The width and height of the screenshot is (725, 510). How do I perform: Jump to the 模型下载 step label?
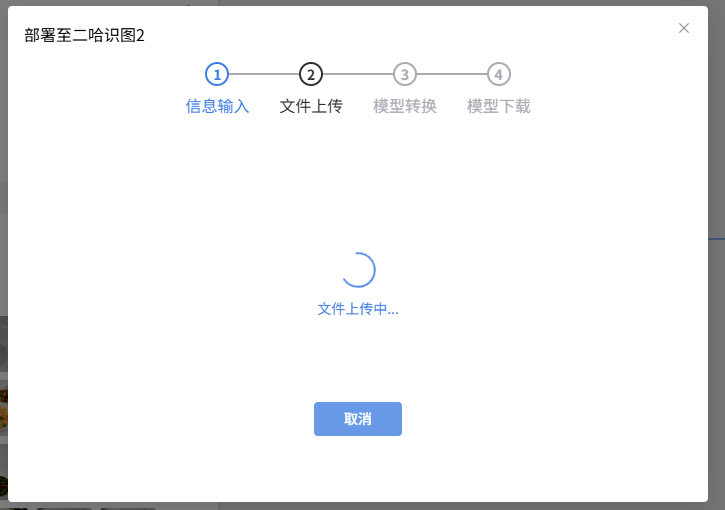pos(499,106)
